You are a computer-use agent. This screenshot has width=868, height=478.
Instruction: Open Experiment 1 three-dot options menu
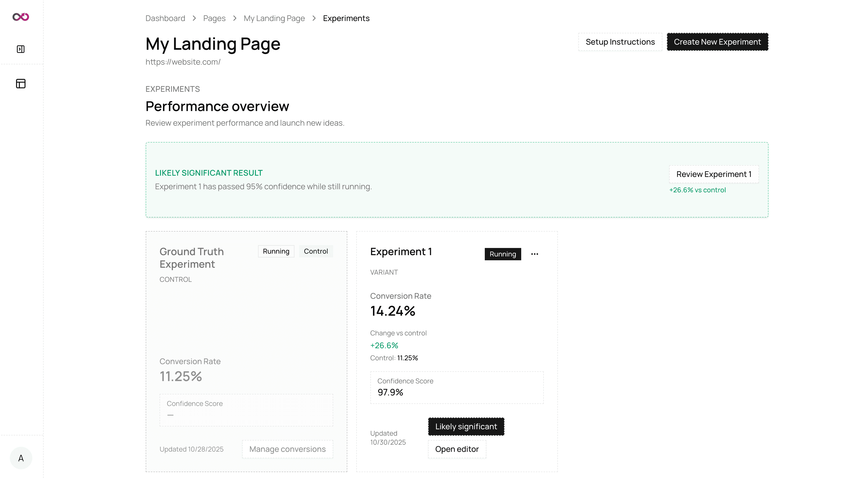(x=534, y=254)
